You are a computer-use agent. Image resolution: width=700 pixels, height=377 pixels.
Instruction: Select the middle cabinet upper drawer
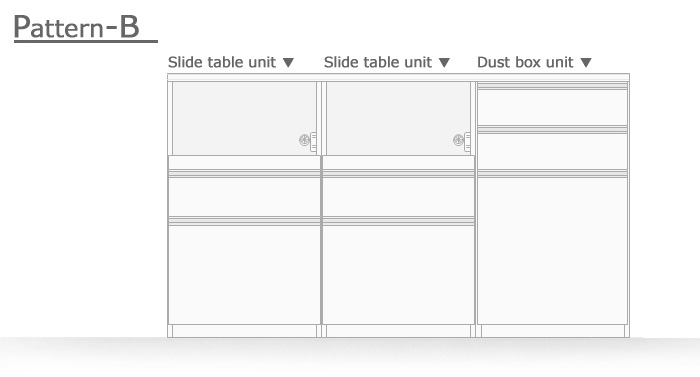click(x=398, y=197)
